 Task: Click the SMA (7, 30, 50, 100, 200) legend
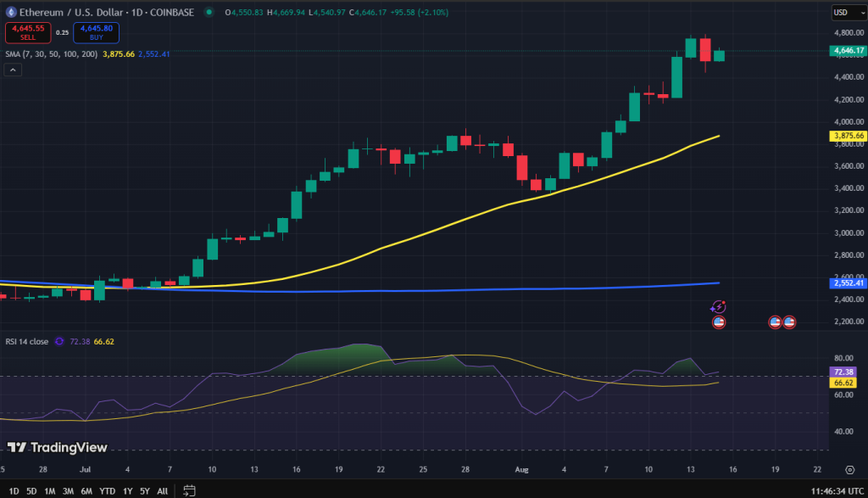53,54
